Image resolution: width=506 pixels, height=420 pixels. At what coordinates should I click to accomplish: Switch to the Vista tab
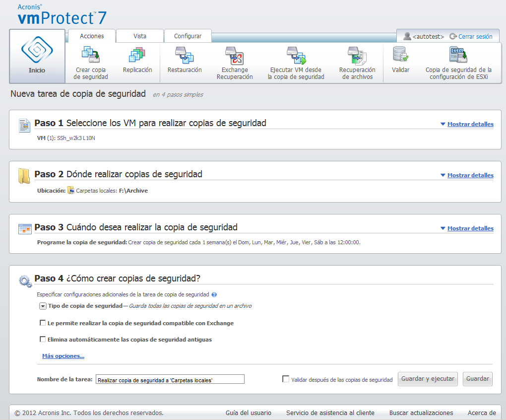pos(139,36)
